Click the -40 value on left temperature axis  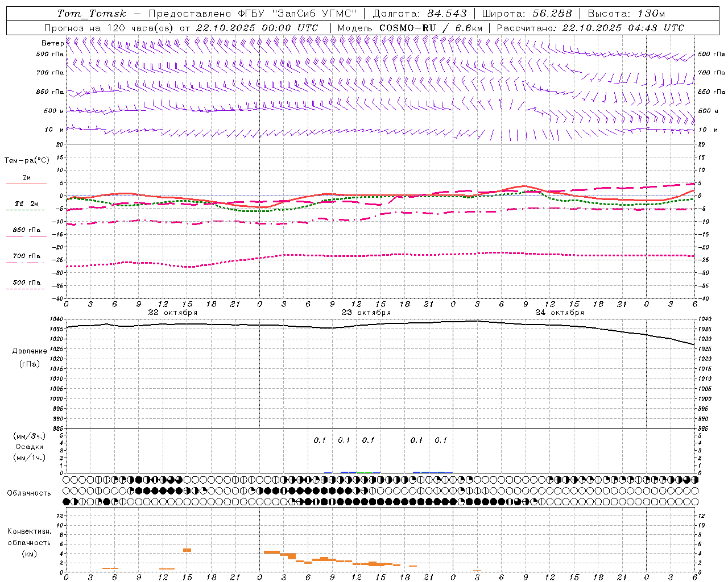click(57, 299)
